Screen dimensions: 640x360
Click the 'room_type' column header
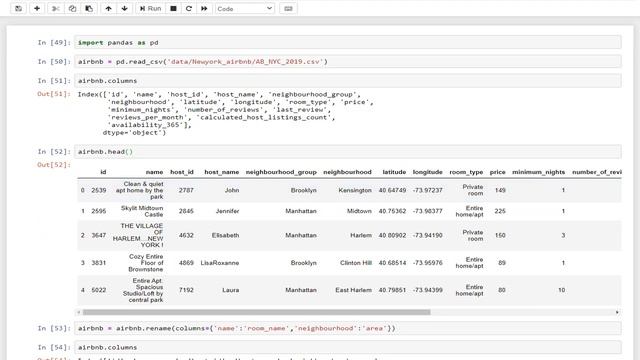pos(466,172)
